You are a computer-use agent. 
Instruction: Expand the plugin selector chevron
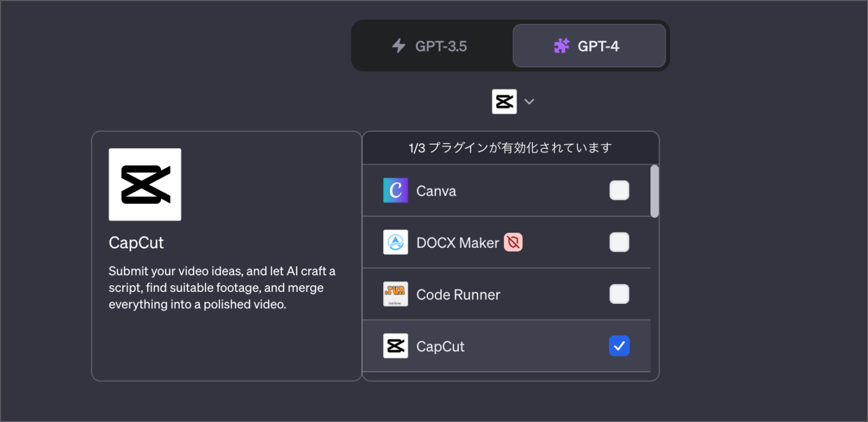click(x=529, y=101)
